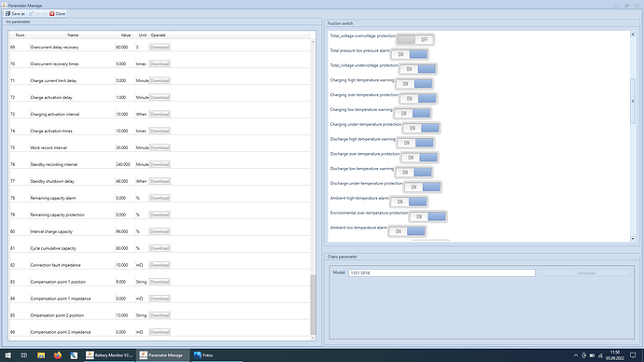Select row 82 Connection fault impedance name
644x362 pixels.
click(55, 265)
